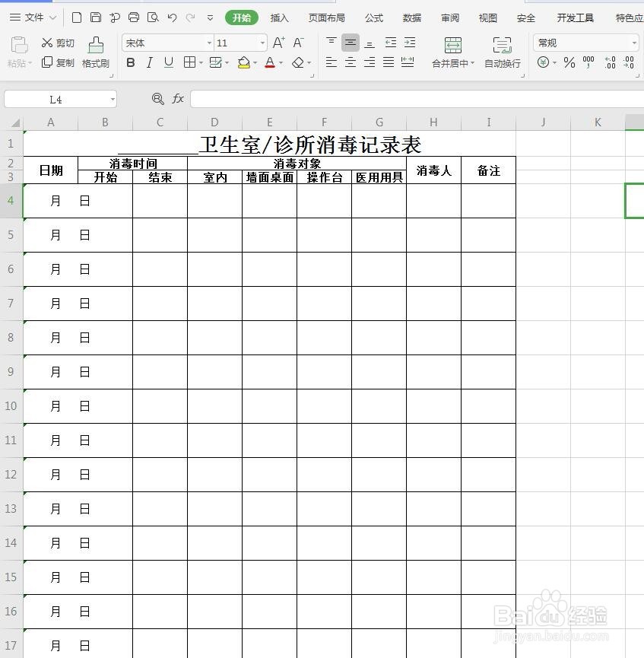Screen dimensions: 644x658
Task: Open the Borders dropdown arrow
Action: pos(201,63)
